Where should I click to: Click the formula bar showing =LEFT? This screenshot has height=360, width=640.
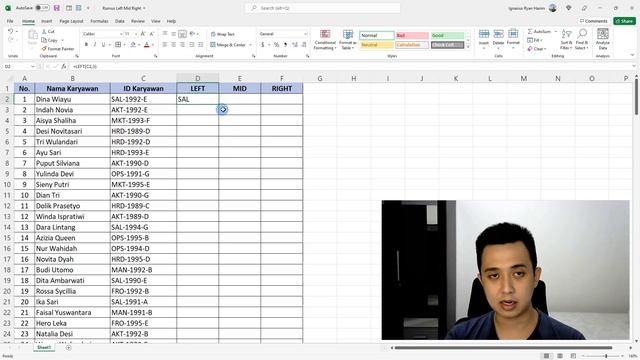pos(351,66)
